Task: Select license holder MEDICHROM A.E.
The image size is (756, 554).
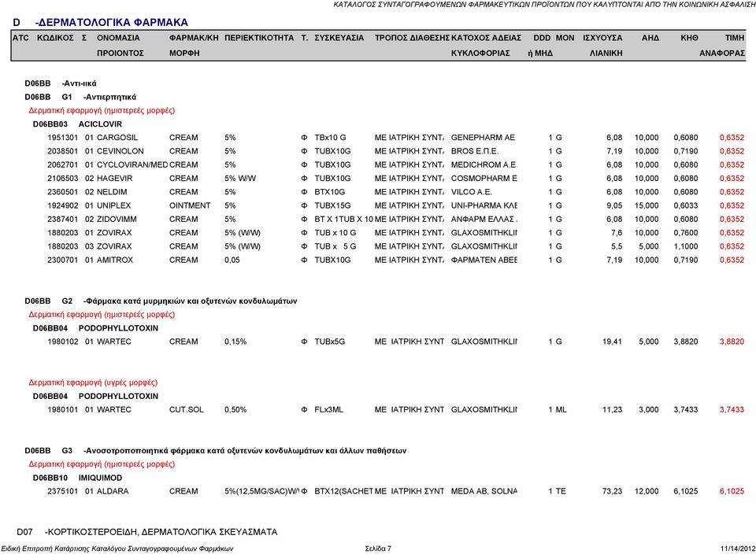Action: (x=484, y=164)
